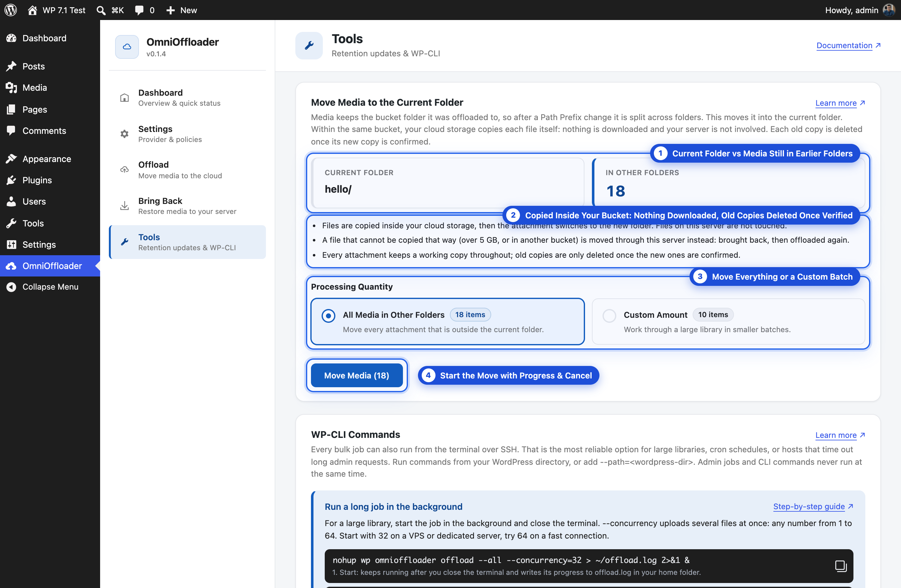
Task: Open OmniOffloader in the WP admin menu
Action: (x=50, y=266)
